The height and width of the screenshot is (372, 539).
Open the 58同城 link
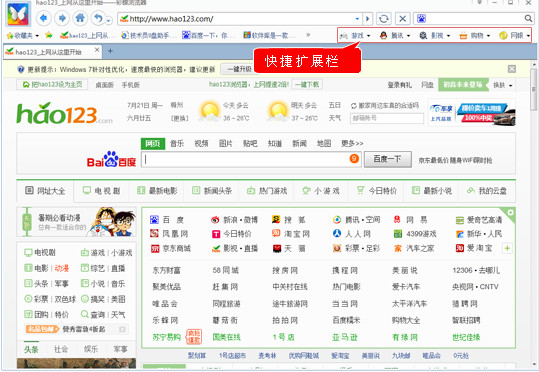click(225, 270)
